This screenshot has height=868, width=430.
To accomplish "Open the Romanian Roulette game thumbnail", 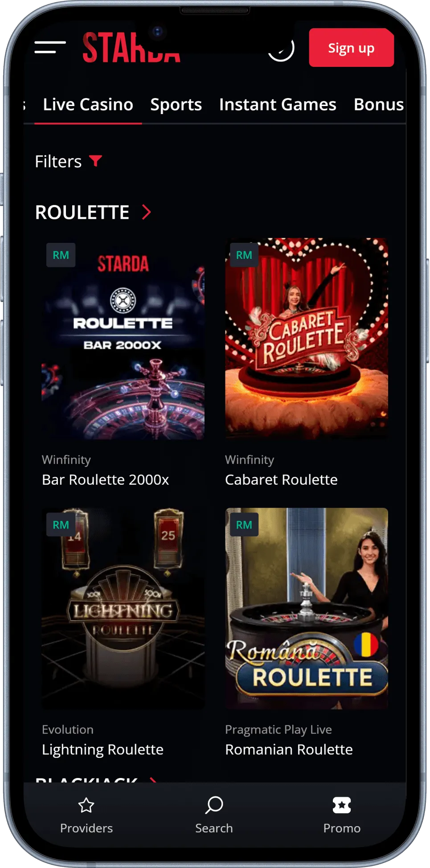I will pos(307,609).
